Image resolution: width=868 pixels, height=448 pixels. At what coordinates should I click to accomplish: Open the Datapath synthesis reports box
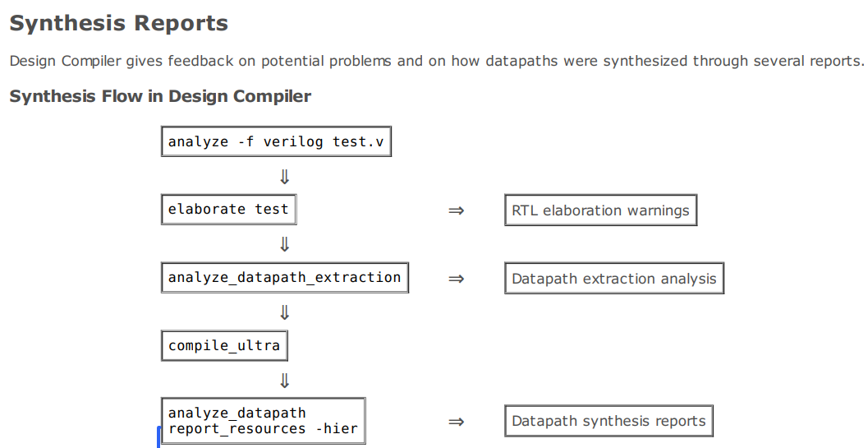(x=609, y=421)
